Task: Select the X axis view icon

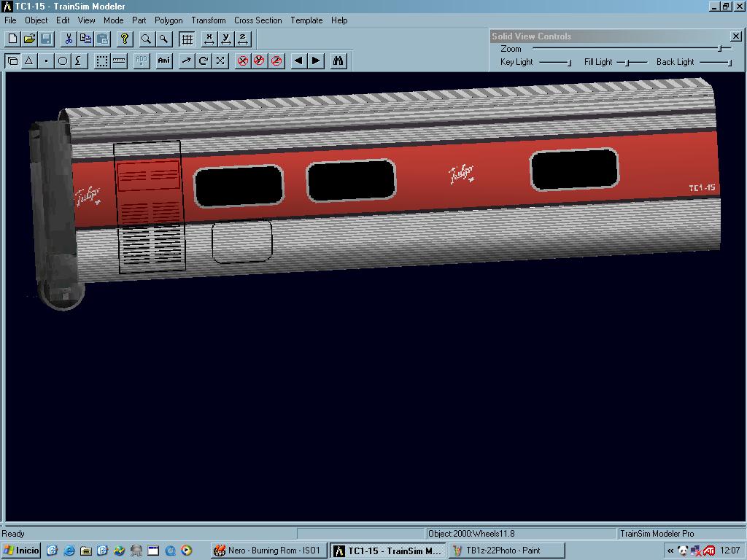Action: click(209, 39)
